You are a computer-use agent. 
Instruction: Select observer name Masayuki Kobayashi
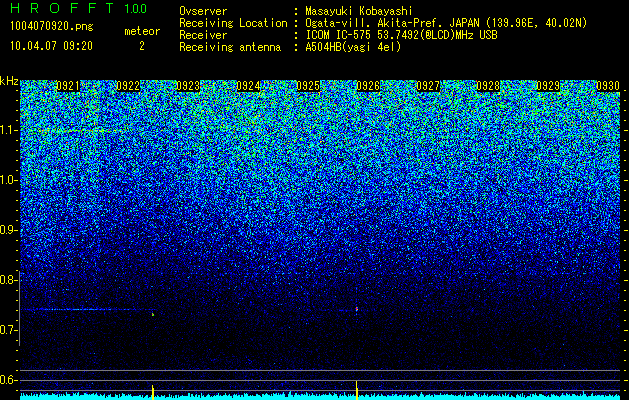point(359,11)
